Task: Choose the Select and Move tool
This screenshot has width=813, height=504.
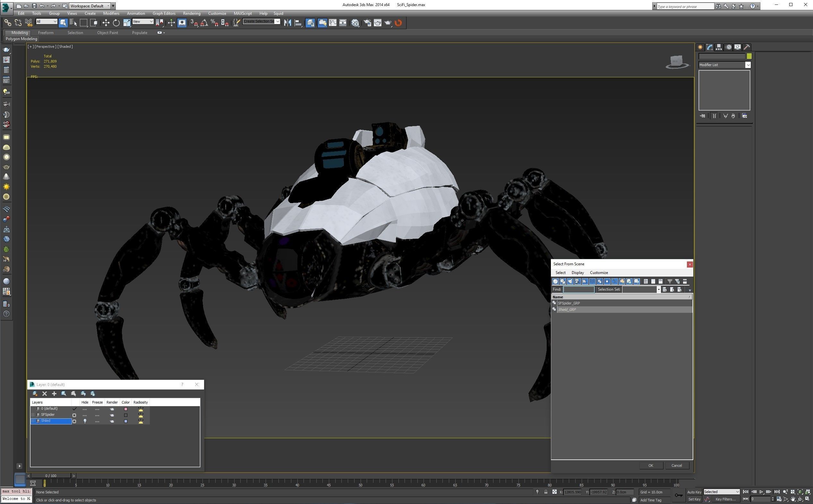Action: (x=106, y=23)
